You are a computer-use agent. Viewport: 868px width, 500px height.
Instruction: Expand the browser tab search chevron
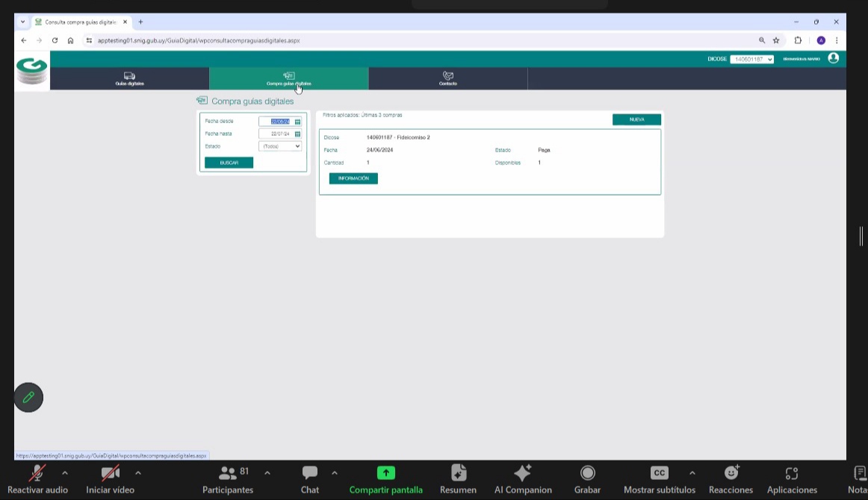(22, 22)
